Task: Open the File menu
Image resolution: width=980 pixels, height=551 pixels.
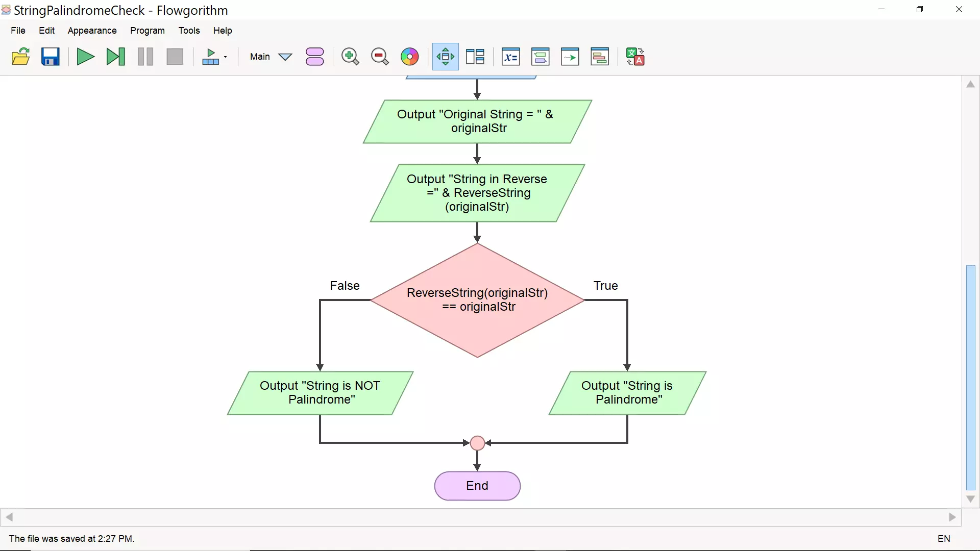Action: coord(18,30)
